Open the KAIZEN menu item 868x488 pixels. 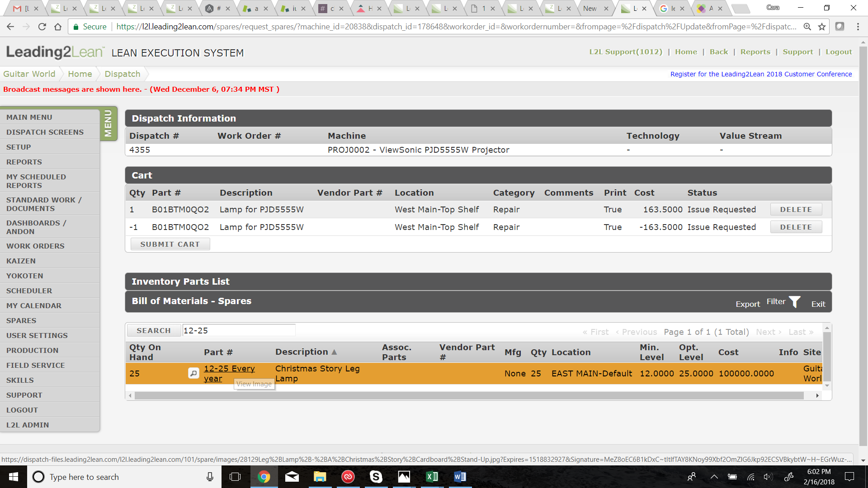click(50, 261)
